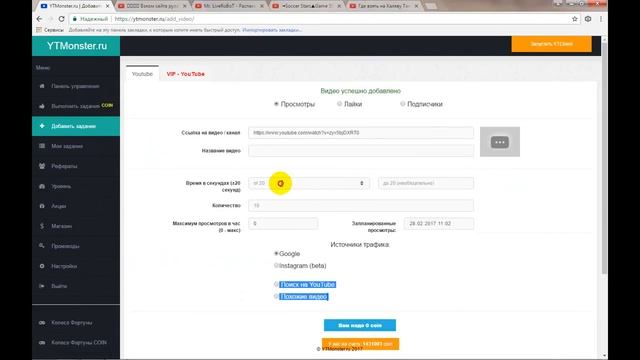Open Панель управления in sidebar menu

(x=76, y=86)
